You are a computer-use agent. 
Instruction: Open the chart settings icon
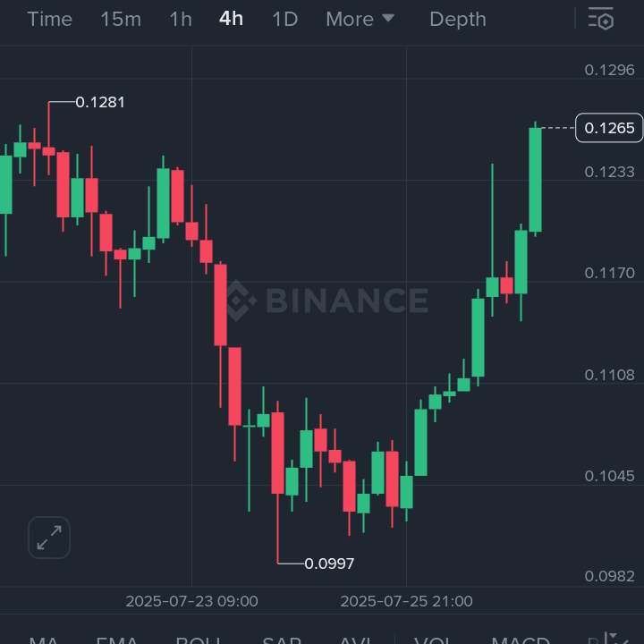pos(601,19)
